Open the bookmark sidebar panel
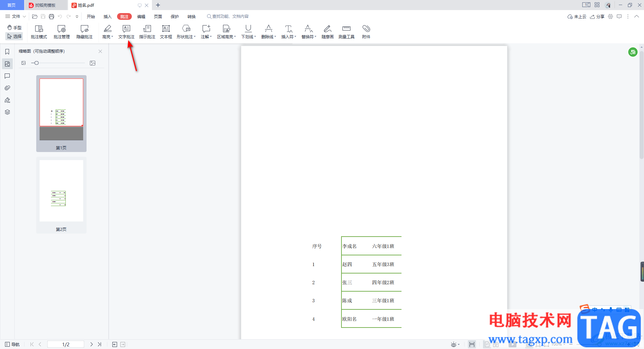 tap(7, 52)
